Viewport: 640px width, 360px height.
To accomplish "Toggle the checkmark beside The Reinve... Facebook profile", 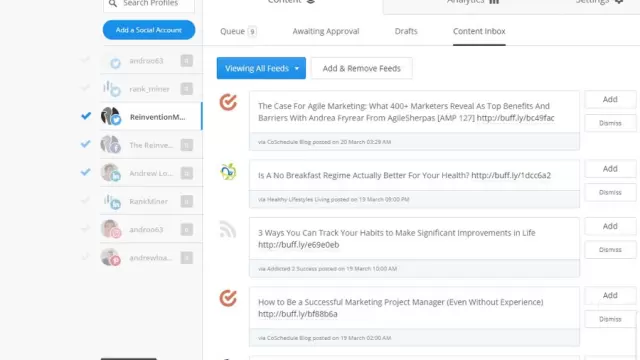I will [86, 144].
